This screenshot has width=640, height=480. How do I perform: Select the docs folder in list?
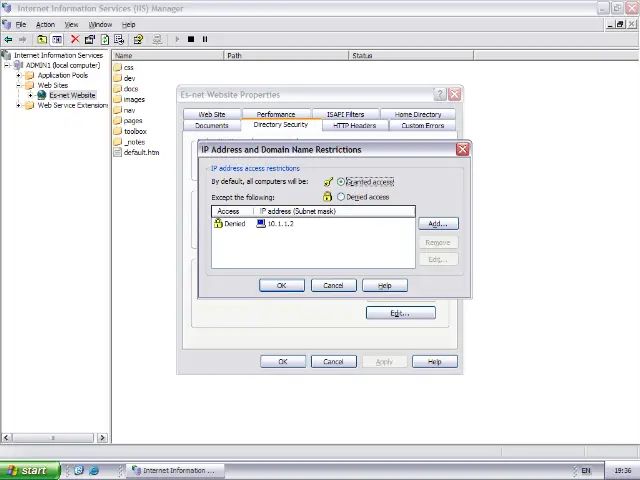(x=126, y=89)
